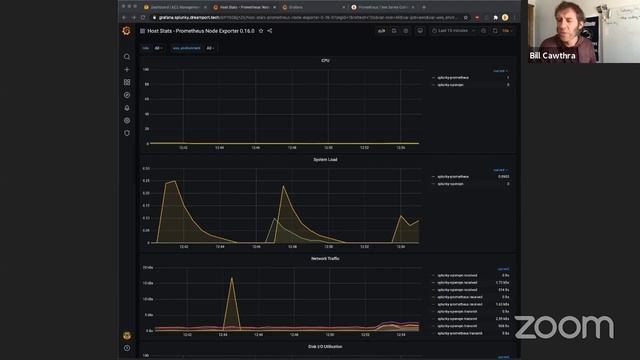
Task: Share the Host Stats dashboard
Action: click(x=270, y=31)
